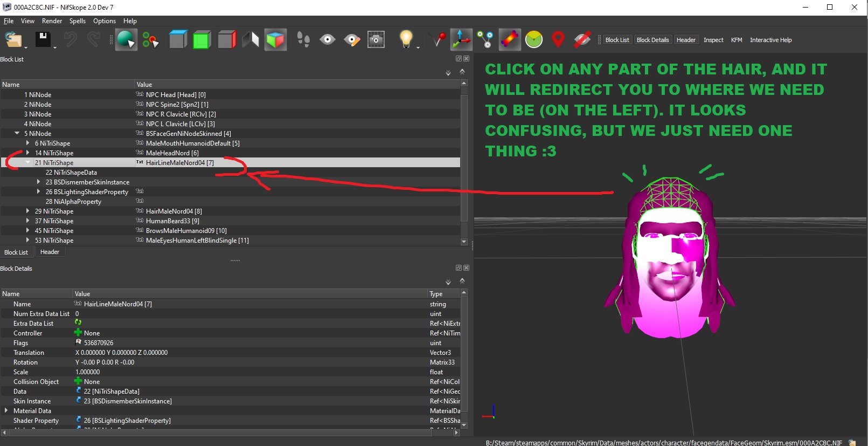The width and height of the screenshot is (868, 446).
Task: Click the Load file toolbar icon
Action: pyautogui.click(x=13, y=40)
